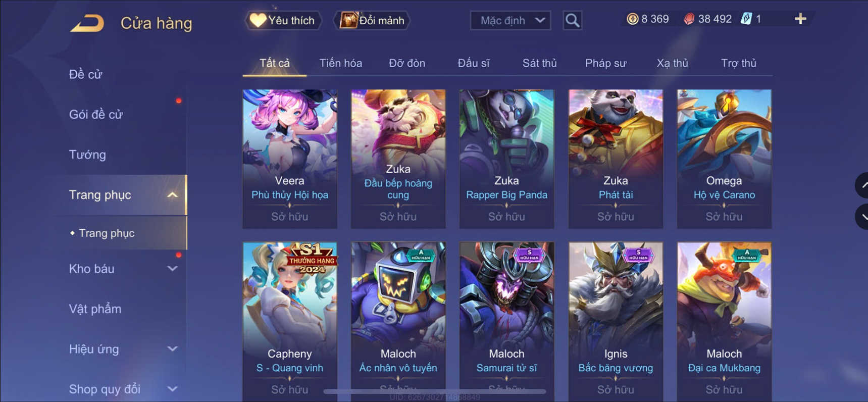Click the gold coin balance icon
The height and width of the screenshot is (402, 868).
coord(632,19)
